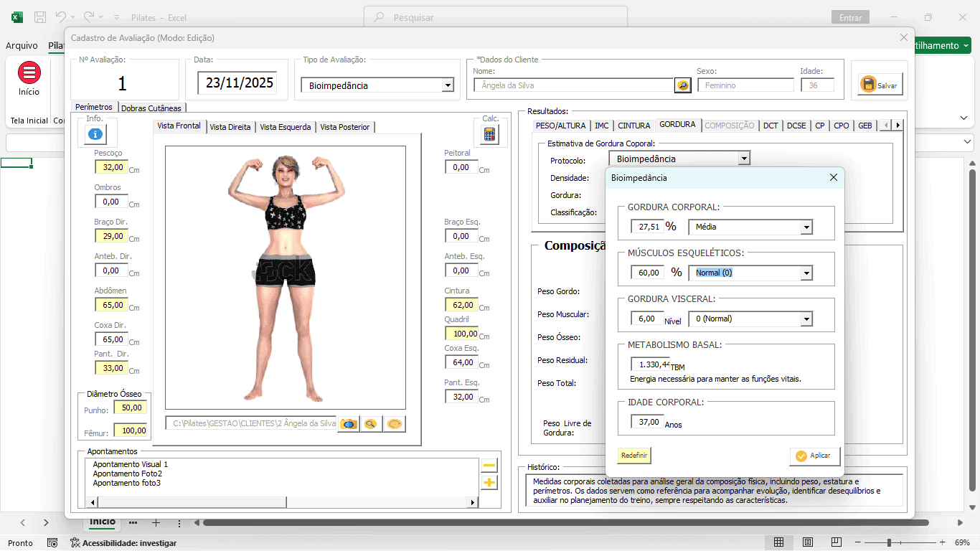This screenshot has width=980, height=551.
Task: Open the calculator under Calc.
Action: [490, 134]
